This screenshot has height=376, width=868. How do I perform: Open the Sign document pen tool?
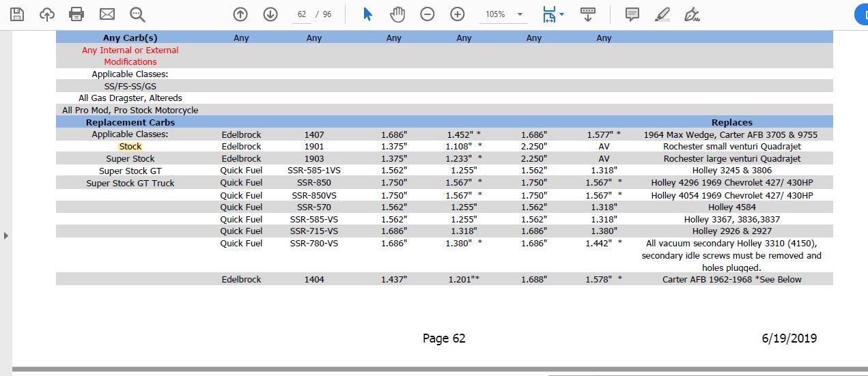(x=692, y=14)
